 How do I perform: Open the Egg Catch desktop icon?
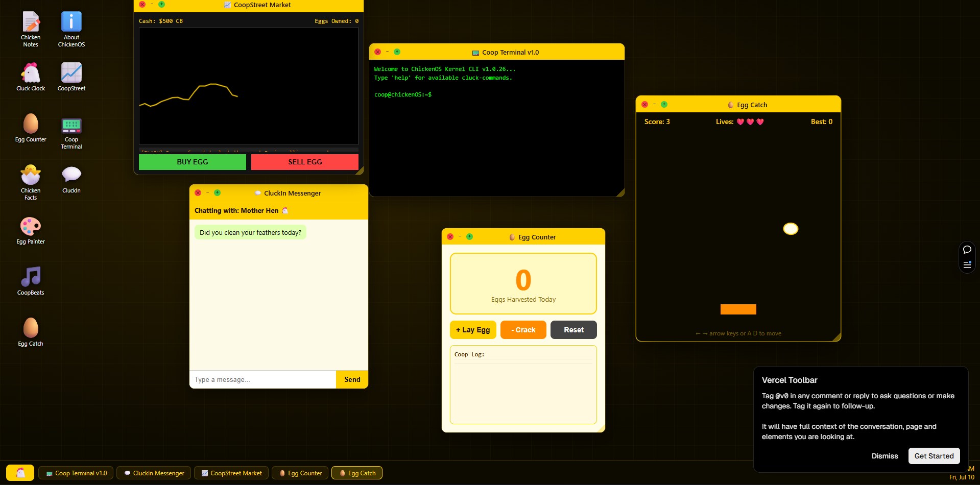tap(31, 332)
